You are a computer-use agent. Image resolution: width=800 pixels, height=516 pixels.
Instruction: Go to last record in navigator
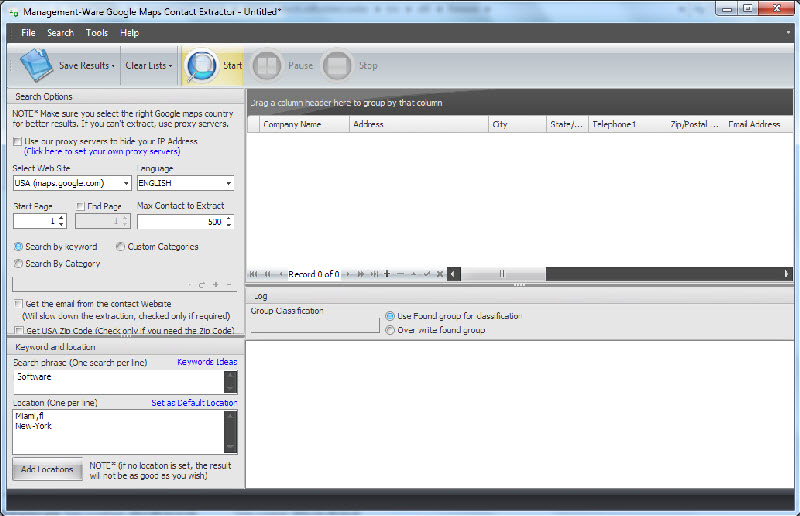click(x=374, y=274)
